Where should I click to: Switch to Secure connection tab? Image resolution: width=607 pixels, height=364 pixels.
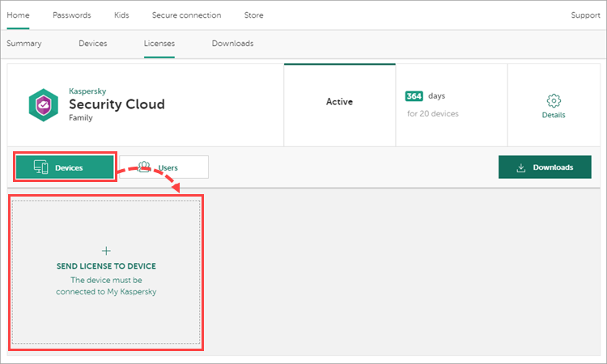click(x=187, y=15)
